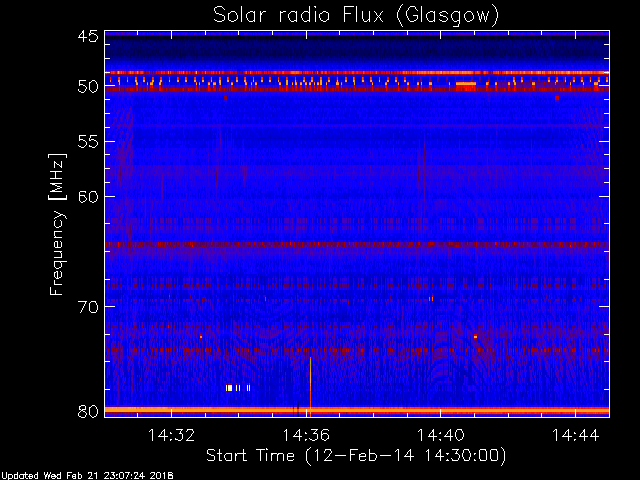The height and width of the screenshot is (480, 640).
Task: Click the plot title 'Solar radio Flux (Glasgow)'
Action: point(356,16)
